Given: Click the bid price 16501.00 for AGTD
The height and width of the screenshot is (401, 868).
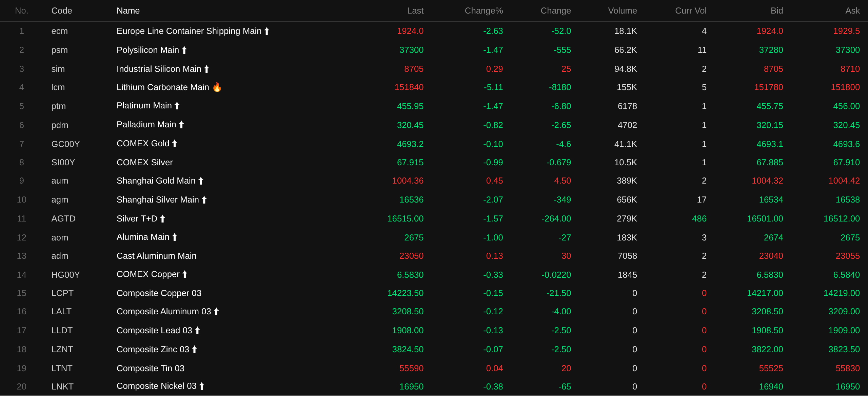Looking at the screenshot, I should pos(765,219).
